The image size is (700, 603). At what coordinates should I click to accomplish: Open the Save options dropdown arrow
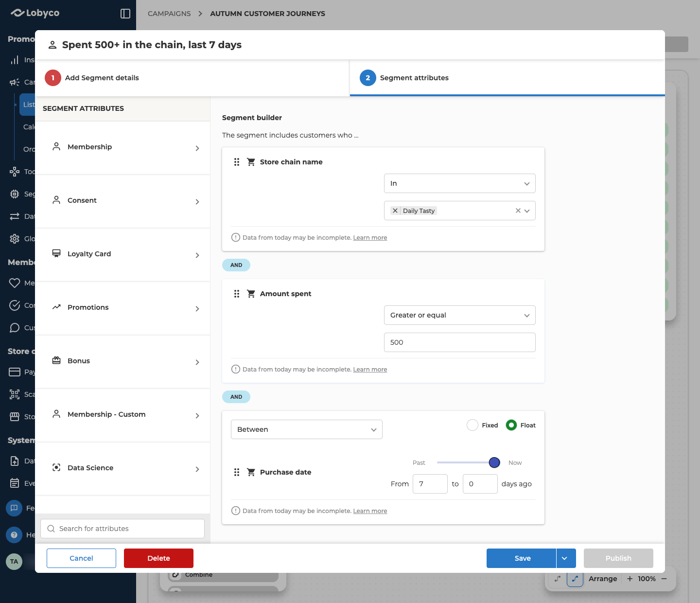pyautogui.click(x=566, y=558)
